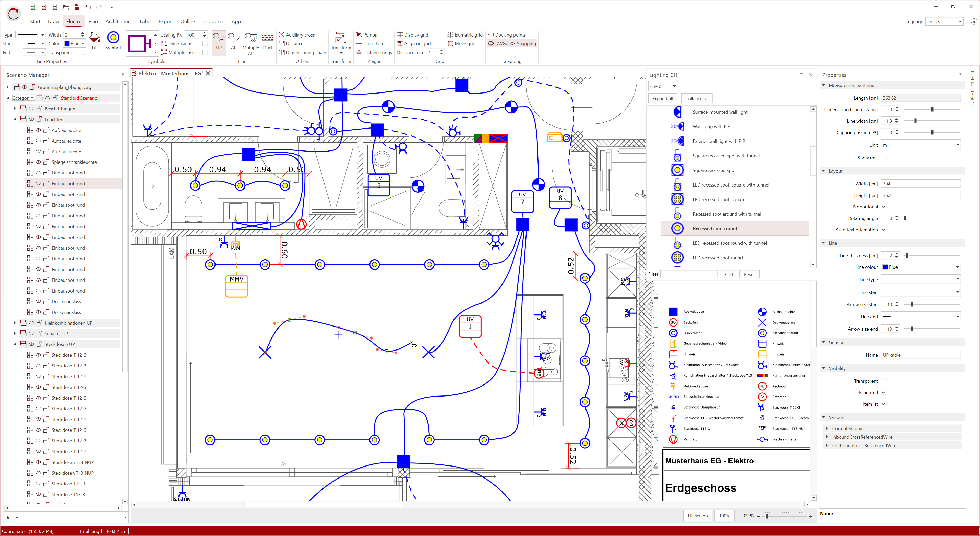The height and width of the screenshot is (536, 980).
Task: Hide the Spiegelschrankleuchte layer eye icon
Action: click(x=38, y=162)
